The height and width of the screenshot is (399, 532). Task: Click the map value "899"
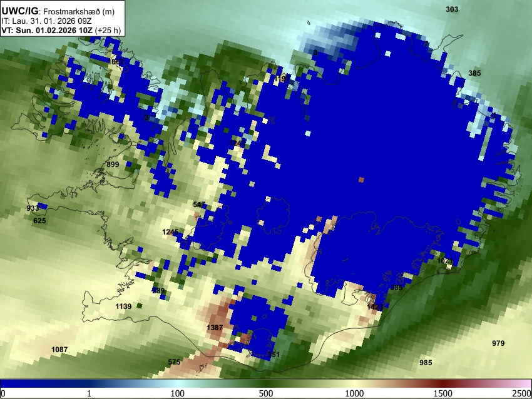click(x=113, y=164)
